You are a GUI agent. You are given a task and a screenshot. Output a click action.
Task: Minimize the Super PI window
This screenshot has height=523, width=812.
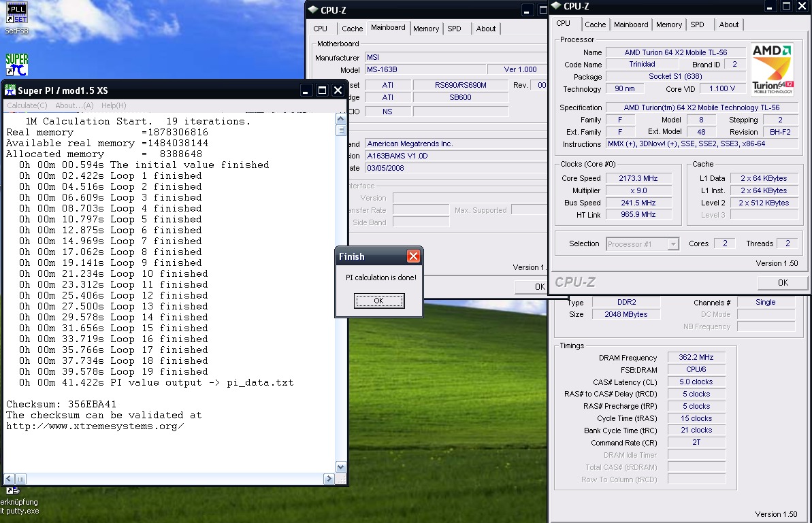click(306, 90)
